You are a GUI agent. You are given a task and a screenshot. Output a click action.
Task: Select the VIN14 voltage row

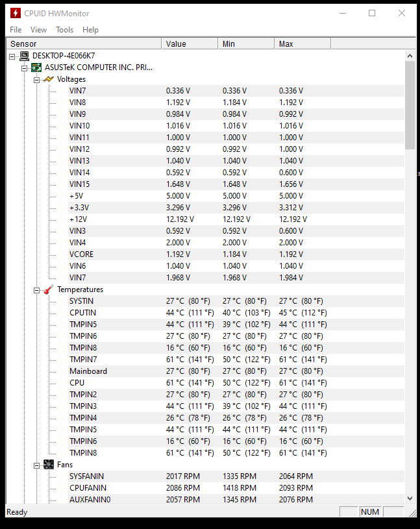236,173
